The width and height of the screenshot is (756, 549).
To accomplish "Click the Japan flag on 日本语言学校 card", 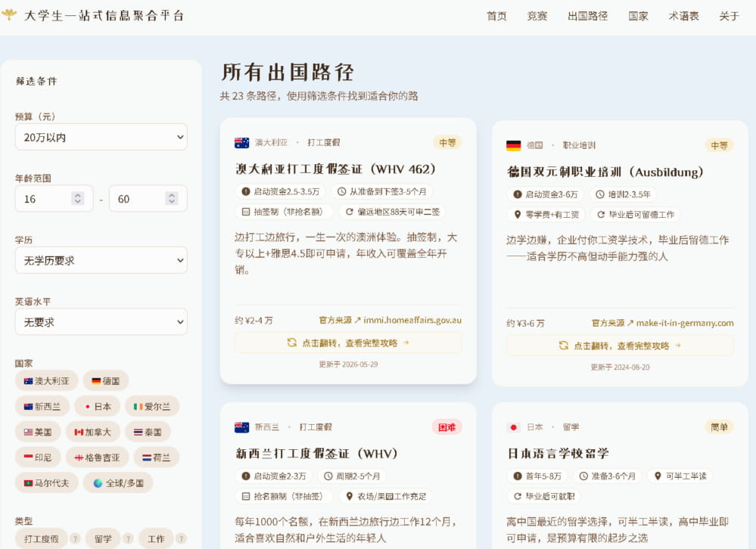I will coord(514,427).
